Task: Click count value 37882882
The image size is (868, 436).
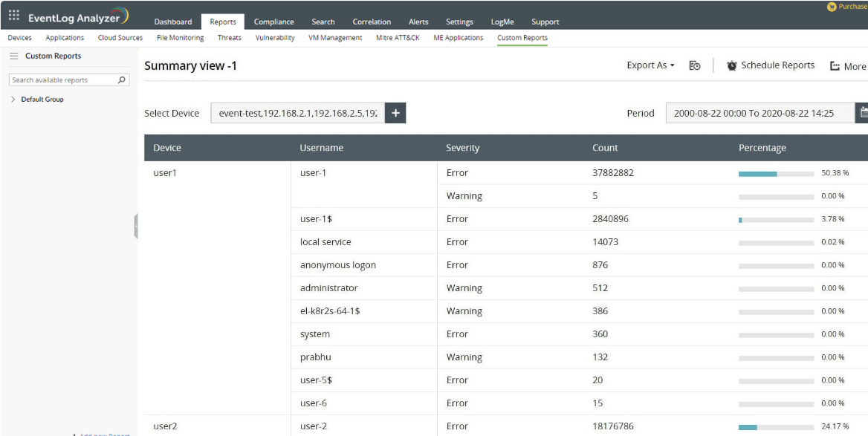Action: pyautogui.click(x=613, y=172)
